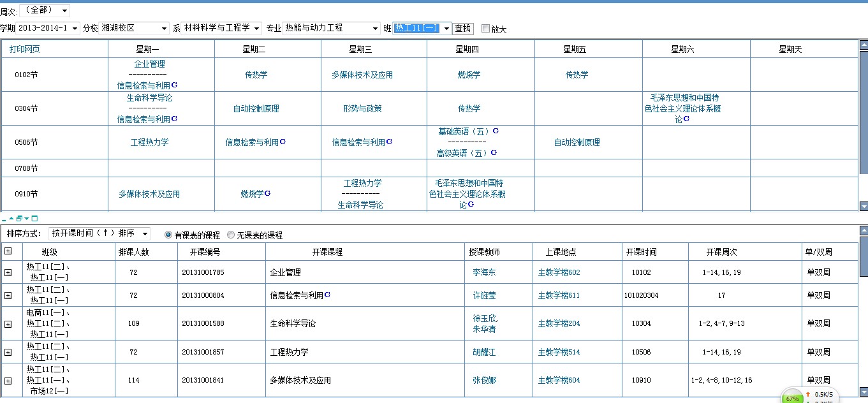The image size is (868, 403).
Task: Expand all rows via header plus icon
Action: (8, 251)
